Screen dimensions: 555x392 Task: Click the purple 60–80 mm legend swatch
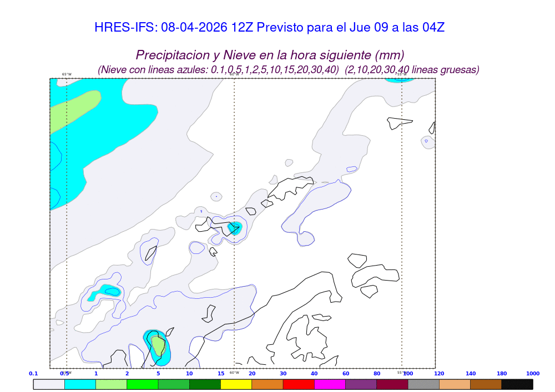361,384
